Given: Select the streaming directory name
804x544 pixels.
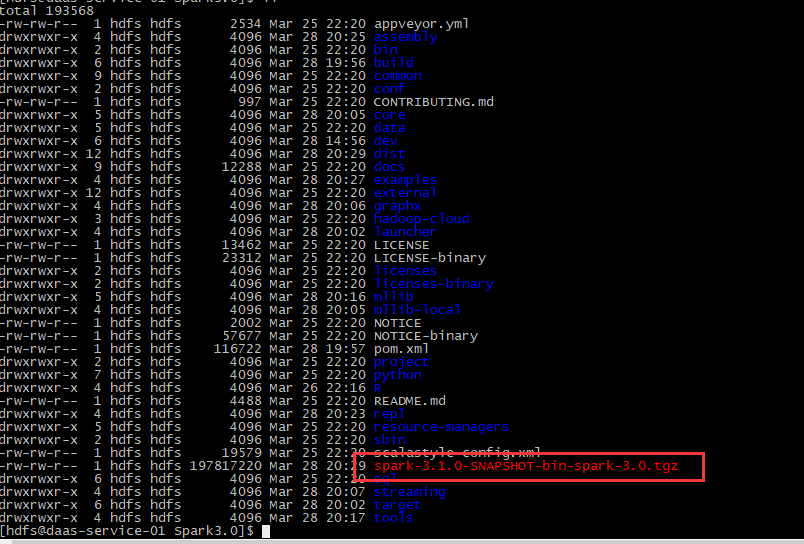Looking at the screenshot, I should point(410,492).
